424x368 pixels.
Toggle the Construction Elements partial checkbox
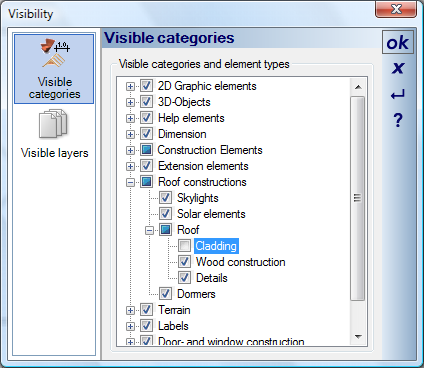pyautogui.click(x=146, y=150)
